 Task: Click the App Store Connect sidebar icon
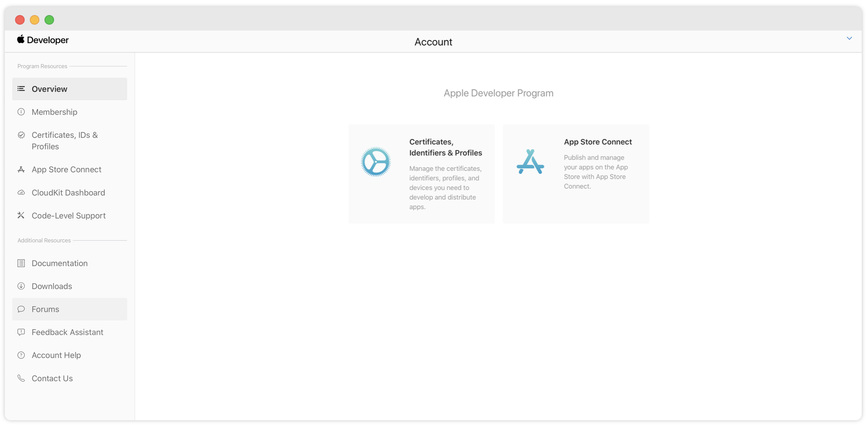tap(21, 169)
